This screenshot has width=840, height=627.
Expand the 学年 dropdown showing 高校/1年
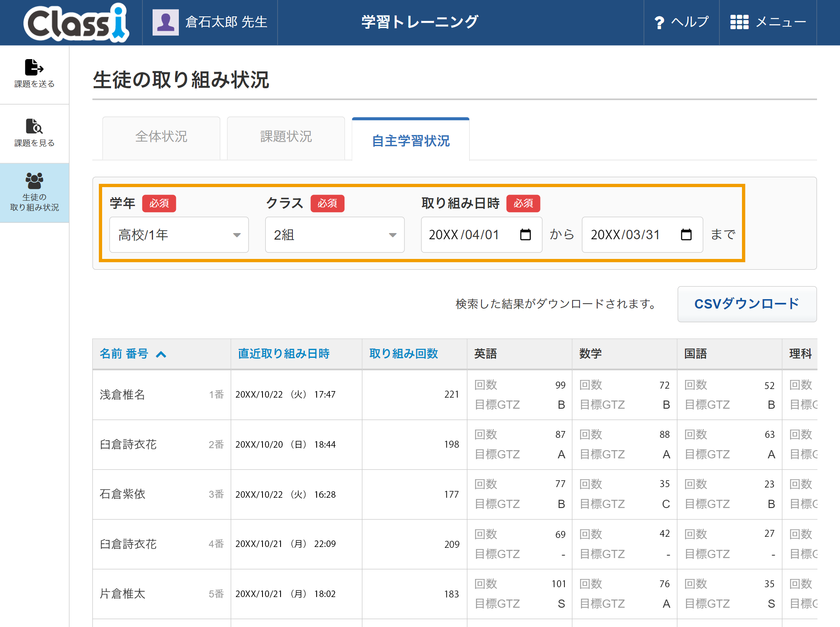179,235
